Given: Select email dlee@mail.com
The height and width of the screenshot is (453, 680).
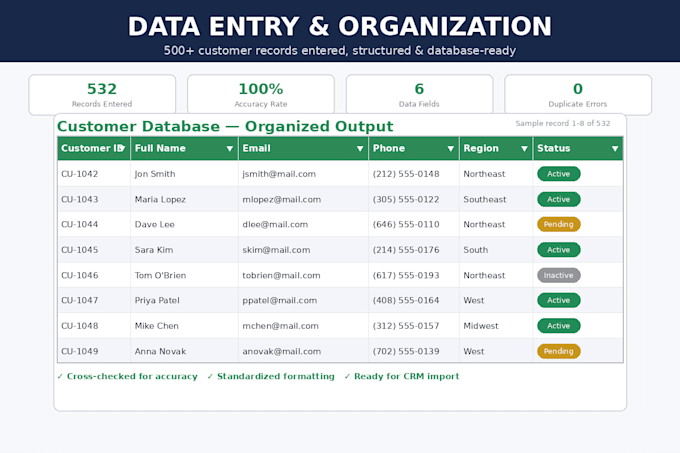Looking at the screenshot, I should [275, 225].
